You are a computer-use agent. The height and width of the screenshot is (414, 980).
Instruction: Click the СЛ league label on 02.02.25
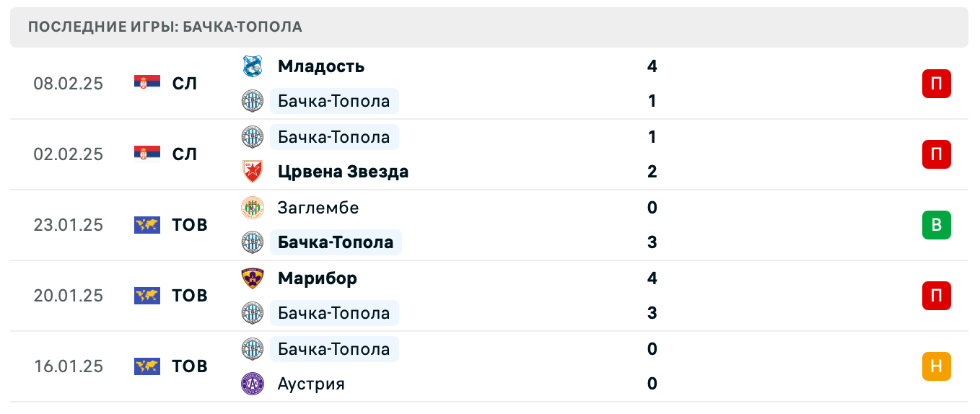pos(184,154)
